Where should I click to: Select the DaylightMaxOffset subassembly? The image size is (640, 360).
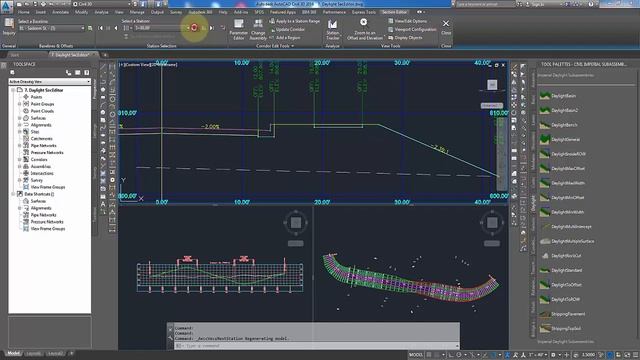pyautogui.click(x=562, y=168)
